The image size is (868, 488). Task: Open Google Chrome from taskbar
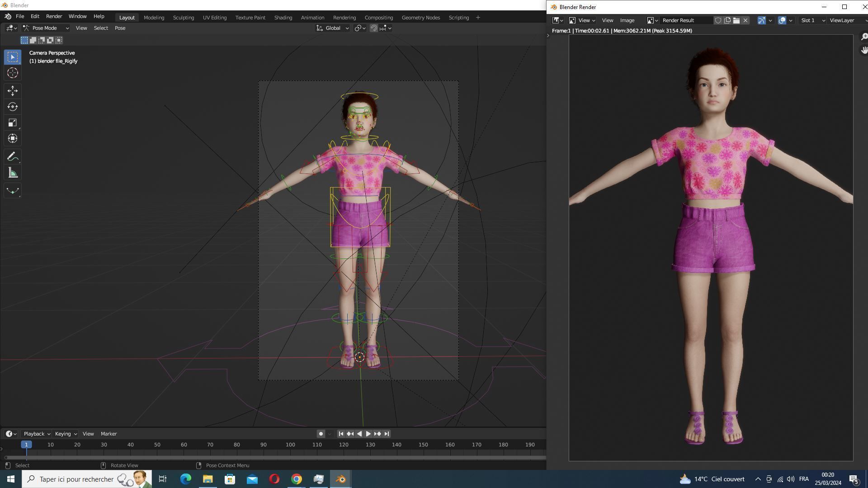click(296, 479)
